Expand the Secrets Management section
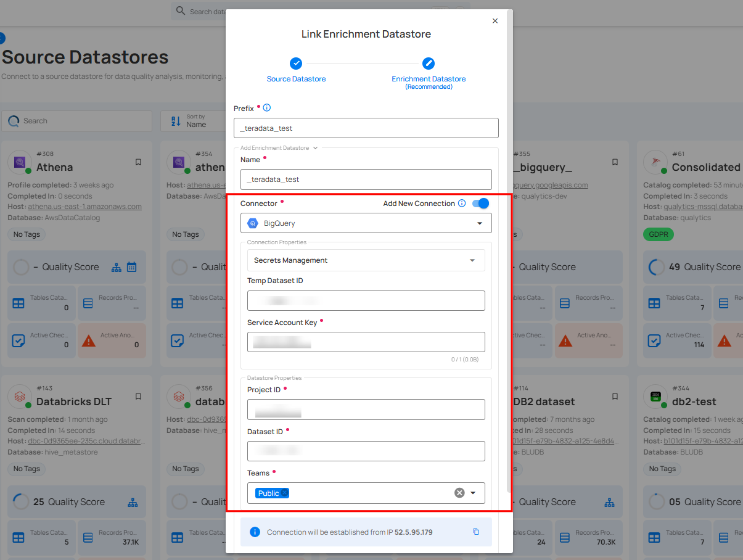Viewport: 743px width, 560px height. (472, 260)
